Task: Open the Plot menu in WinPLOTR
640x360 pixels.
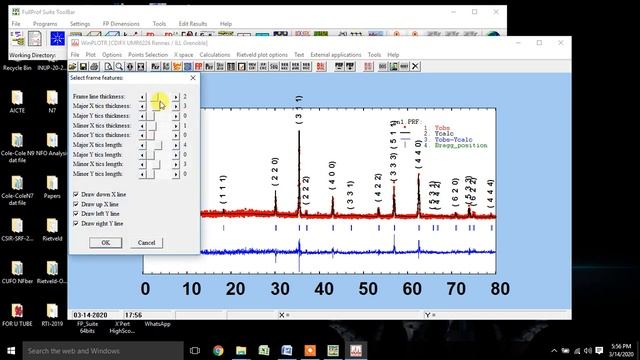Action: point(91,55)
